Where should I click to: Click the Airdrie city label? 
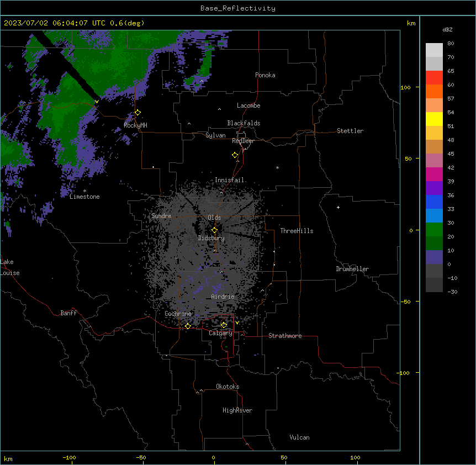coord(223,297)
